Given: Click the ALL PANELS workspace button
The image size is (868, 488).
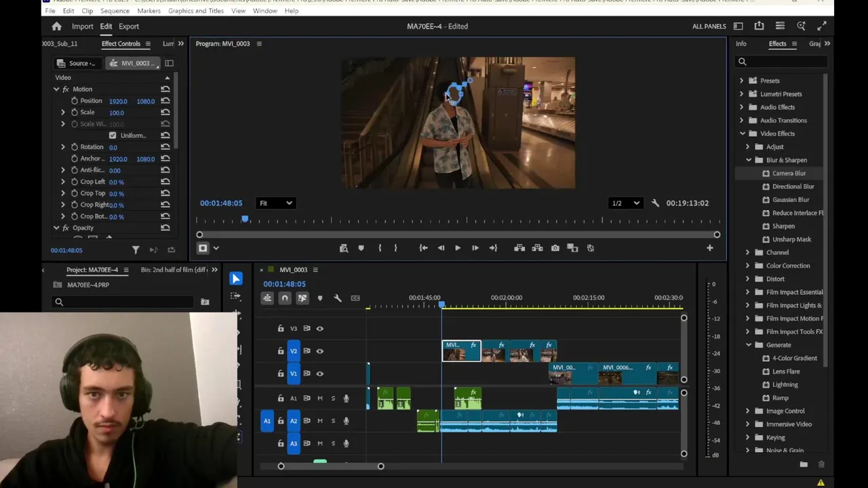Looking at the screenshot, I should point(709,26).
